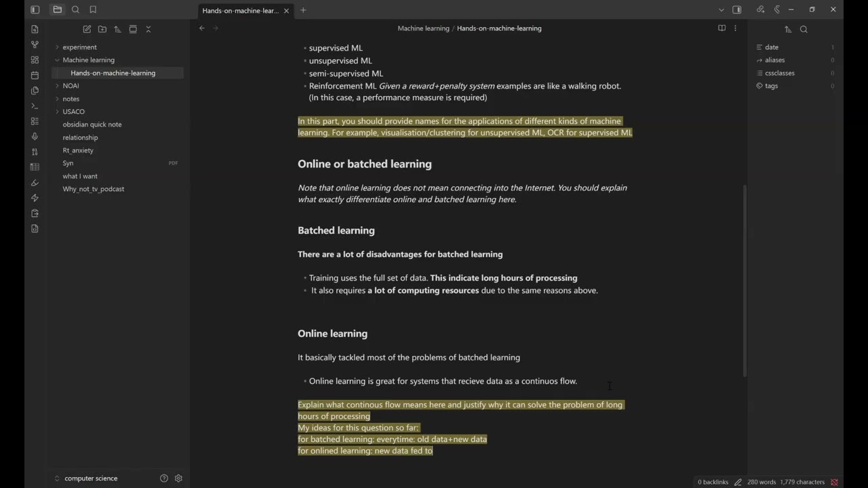868x488 pixels.
Task: Add a new tab
Action: (x=303, y=10)
